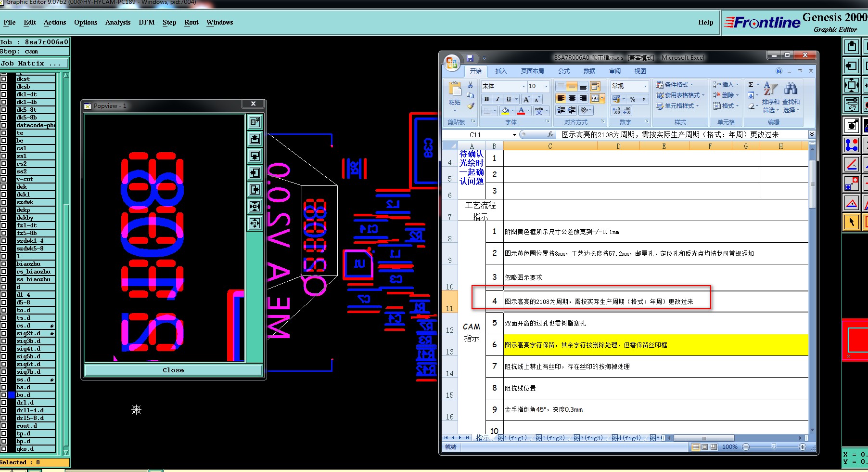Switch to the 公式 tab in Excel

tap(564, 71)
